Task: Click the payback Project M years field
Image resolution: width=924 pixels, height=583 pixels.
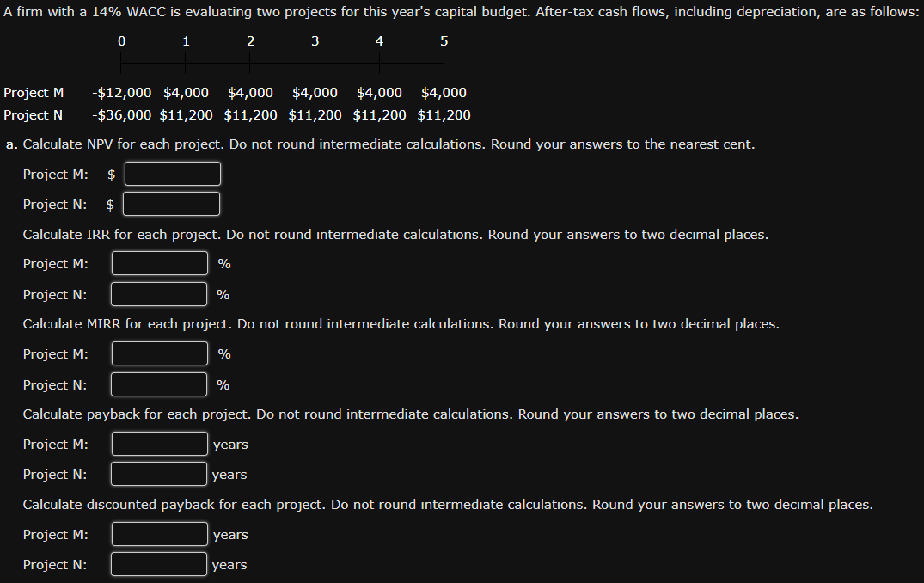Action: [160, 444]
